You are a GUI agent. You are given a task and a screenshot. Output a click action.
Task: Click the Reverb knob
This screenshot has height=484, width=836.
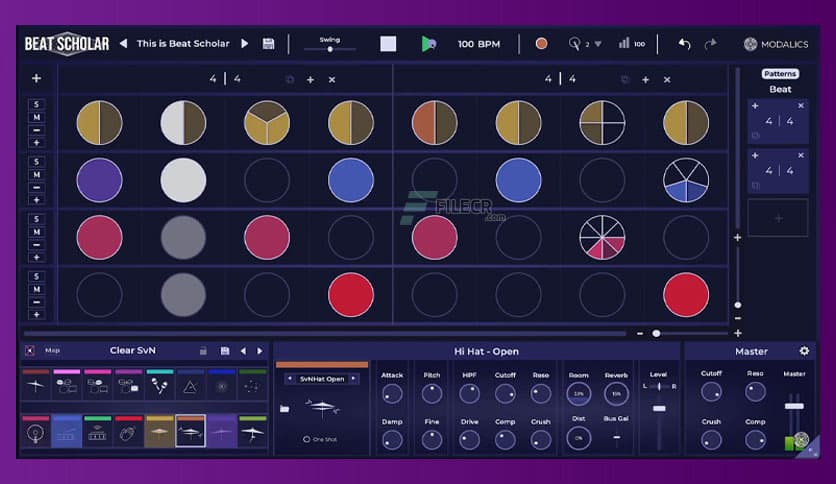[x=616, y=394]
